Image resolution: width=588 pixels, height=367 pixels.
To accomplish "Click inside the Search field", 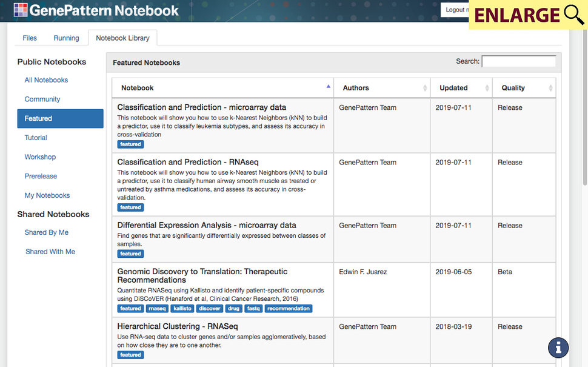I will (518, 61).
